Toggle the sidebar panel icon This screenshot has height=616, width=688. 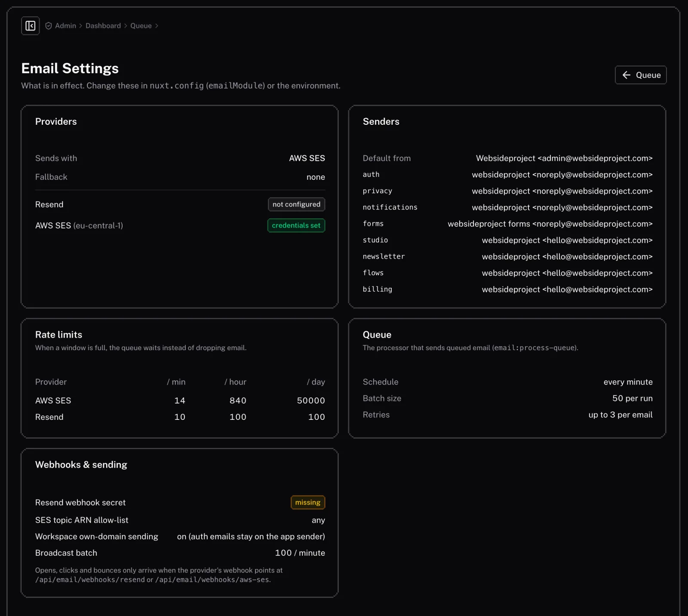coord(30,26)
